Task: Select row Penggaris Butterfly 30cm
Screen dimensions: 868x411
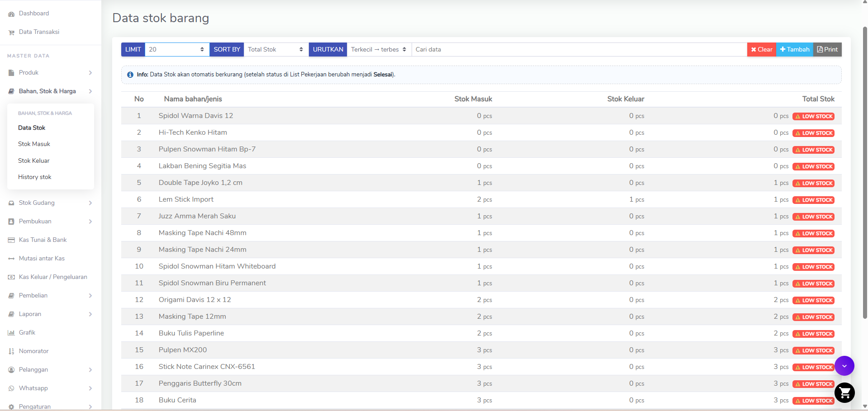Action: point(481,383)
